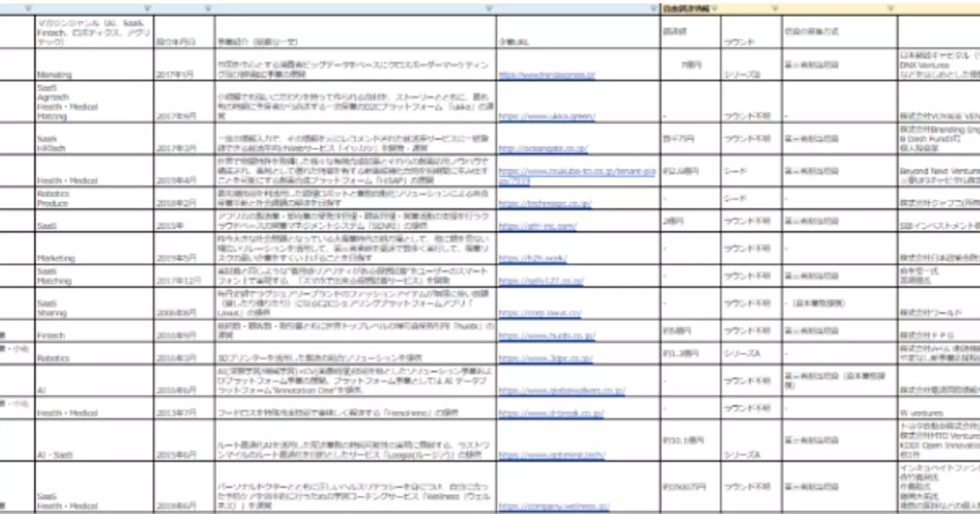Select the 資金の募集方式 header cell
The height and width of the screenshot is (514, 980).
(x=838, y=32)
